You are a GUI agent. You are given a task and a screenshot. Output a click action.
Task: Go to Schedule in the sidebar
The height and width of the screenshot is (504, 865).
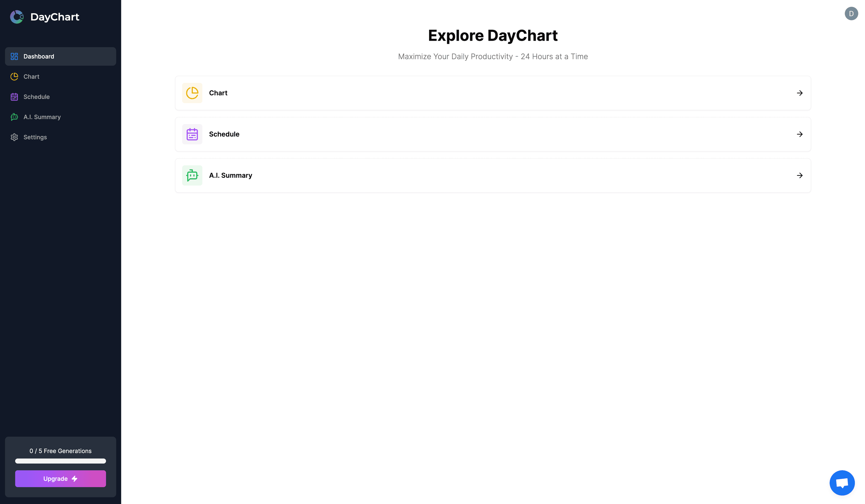point(36,97)
